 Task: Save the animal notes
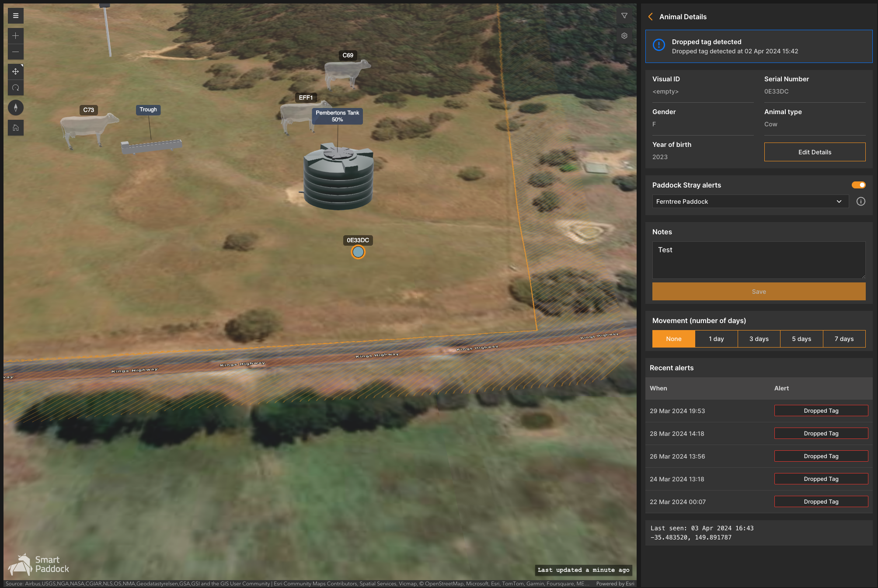pos(759,292)
